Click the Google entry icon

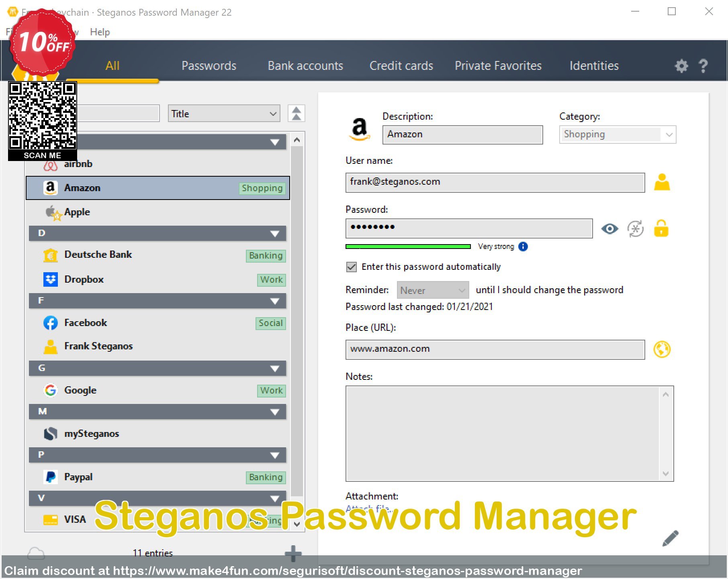(x=50, y=390)
